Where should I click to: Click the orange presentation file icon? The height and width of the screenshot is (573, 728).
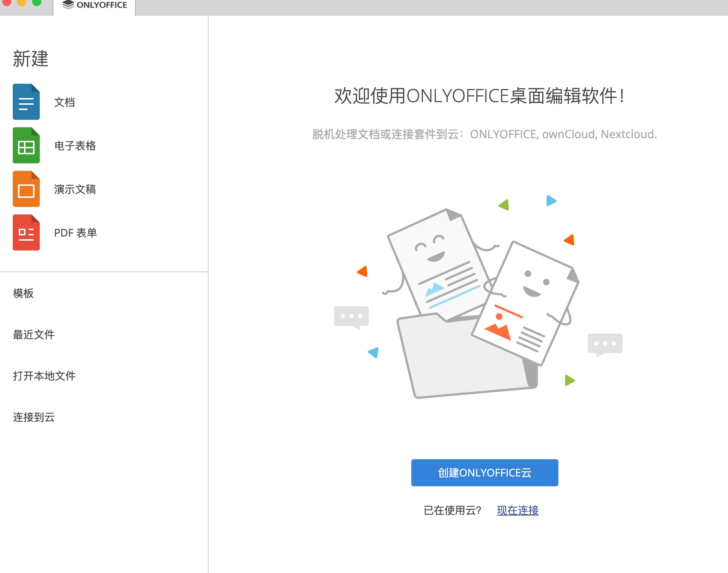(x=26, y=189)
